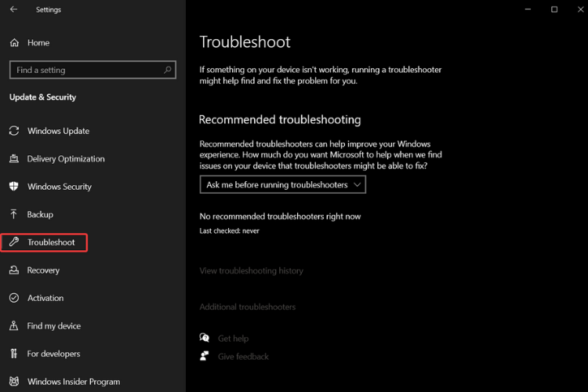Focus the 'Find a setting' search field
588x392 pixels.
(93, 70)
